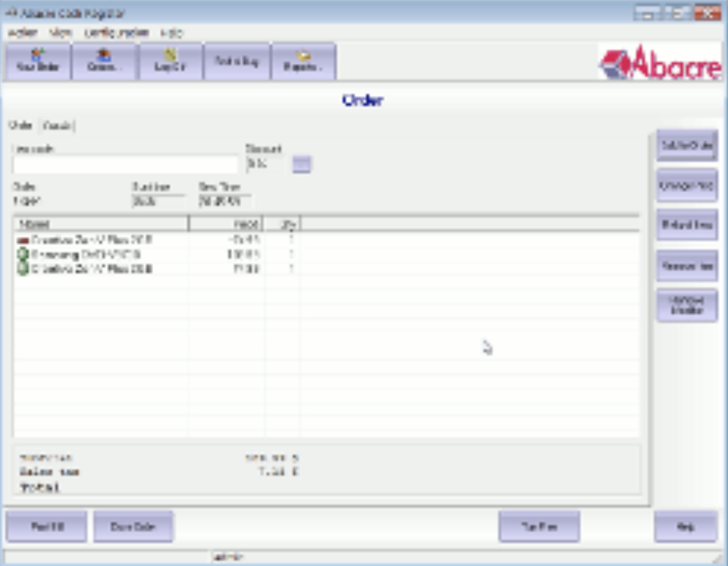Click the Remove Item button
Viewport: 728px width, 566px height.
pyautogui.click(x=687, y=266)
